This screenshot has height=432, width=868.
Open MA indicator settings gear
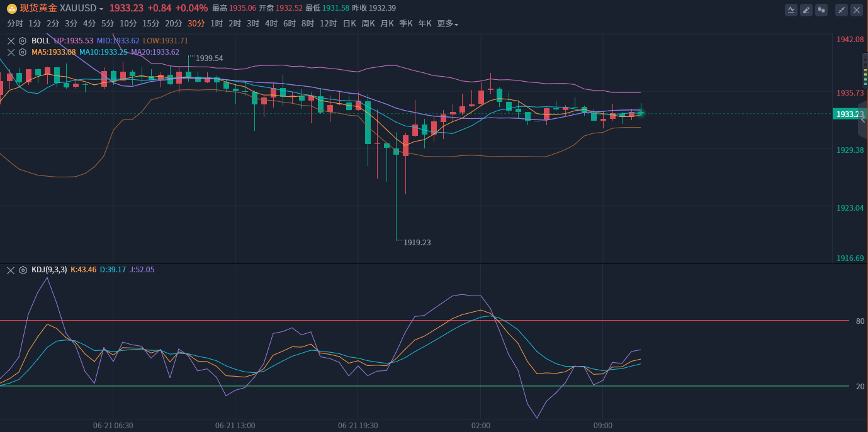click(23, 52)
